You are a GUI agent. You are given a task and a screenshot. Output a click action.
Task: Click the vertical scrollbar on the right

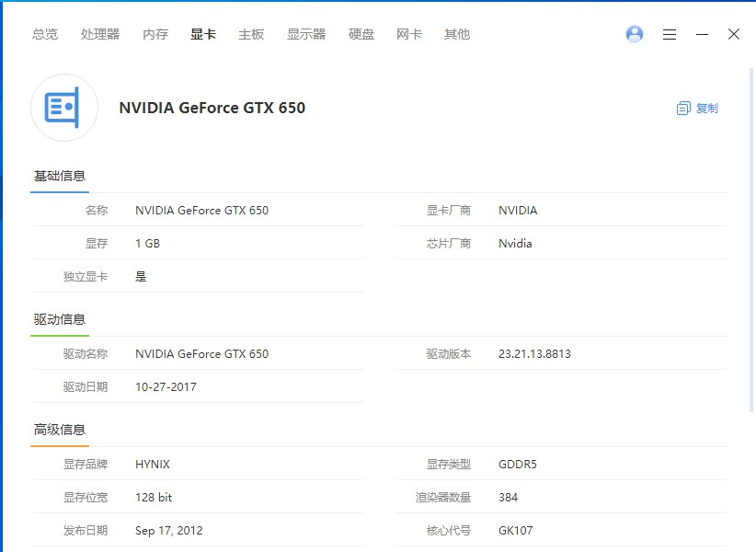pos(751,239)
